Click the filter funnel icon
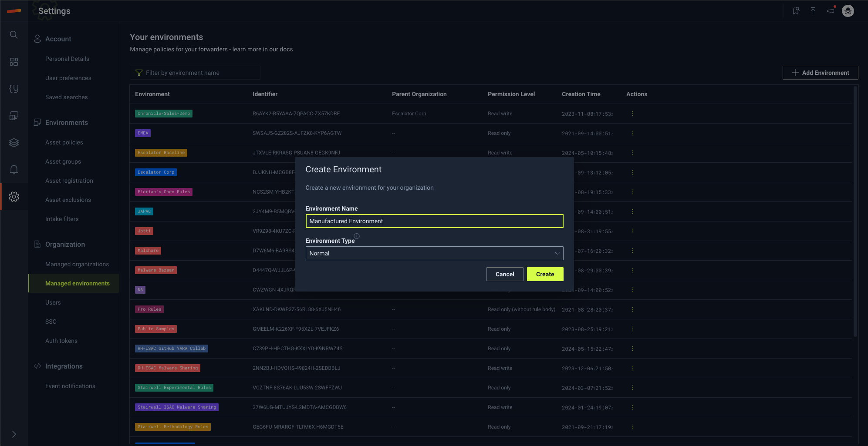868x446 pixels. (139, 73)
